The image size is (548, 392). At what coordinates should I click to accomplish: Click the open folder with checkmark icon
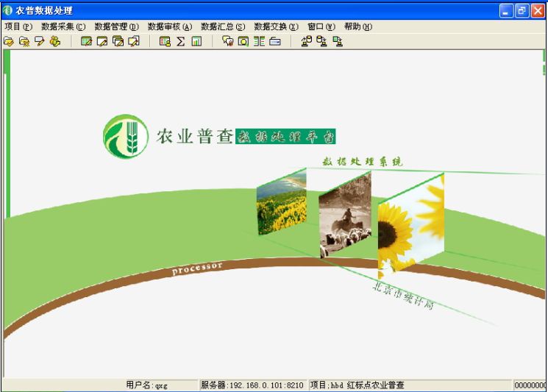[x=9, y=42]
